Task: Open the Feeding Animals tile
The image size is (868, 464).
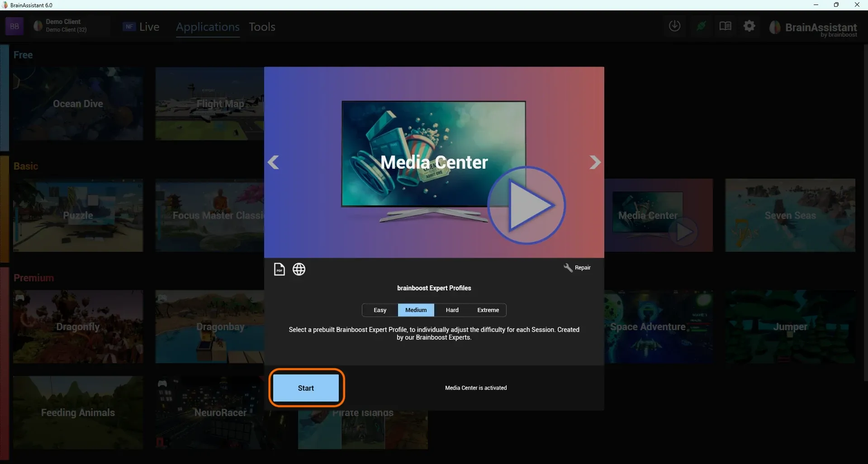Action: pyautogui.click(x=78, y=412)
